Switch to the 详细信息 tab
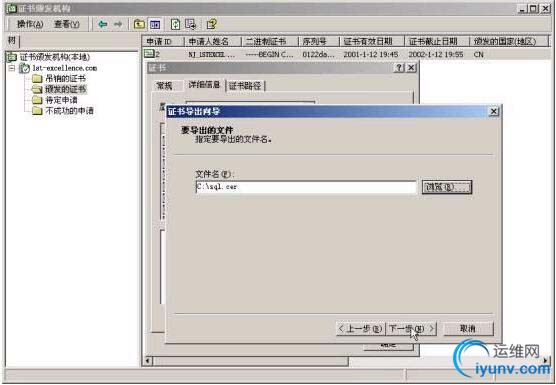556x385 pixels. click(x=204, y=85)
